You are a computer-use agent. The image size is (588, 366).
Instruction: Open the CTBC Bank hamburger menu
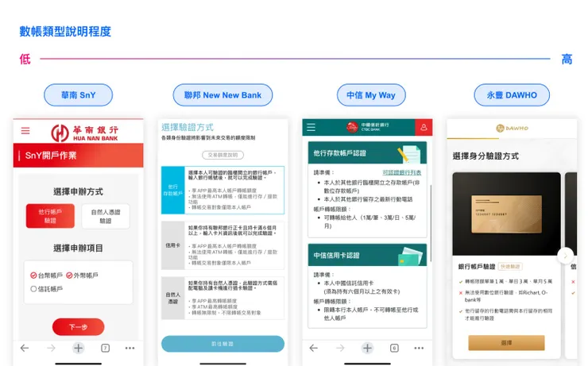pos(311,127)
